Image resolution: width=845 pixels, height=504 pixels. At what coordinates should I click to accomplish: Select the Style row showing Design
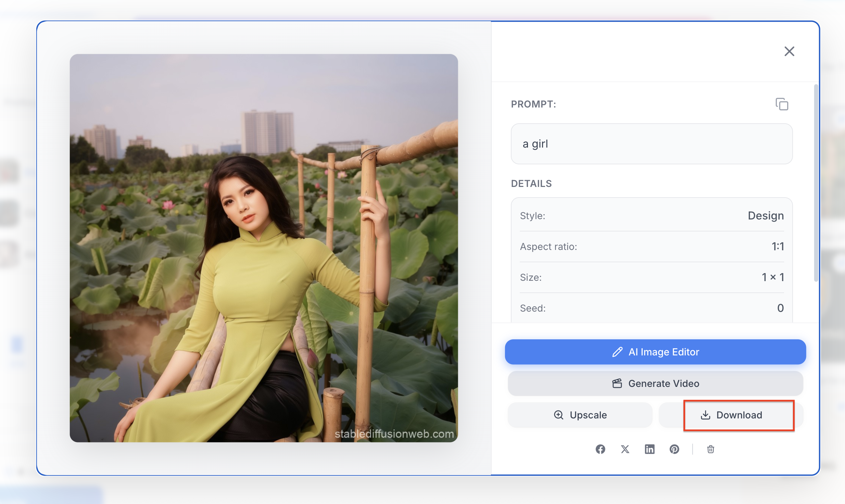click(x=651, y=216)
